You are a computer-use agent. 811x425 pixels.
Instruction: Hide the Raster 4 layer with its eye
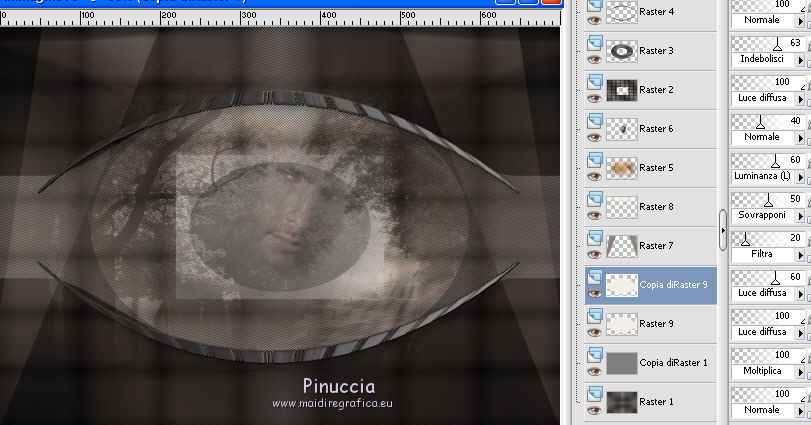594,21
